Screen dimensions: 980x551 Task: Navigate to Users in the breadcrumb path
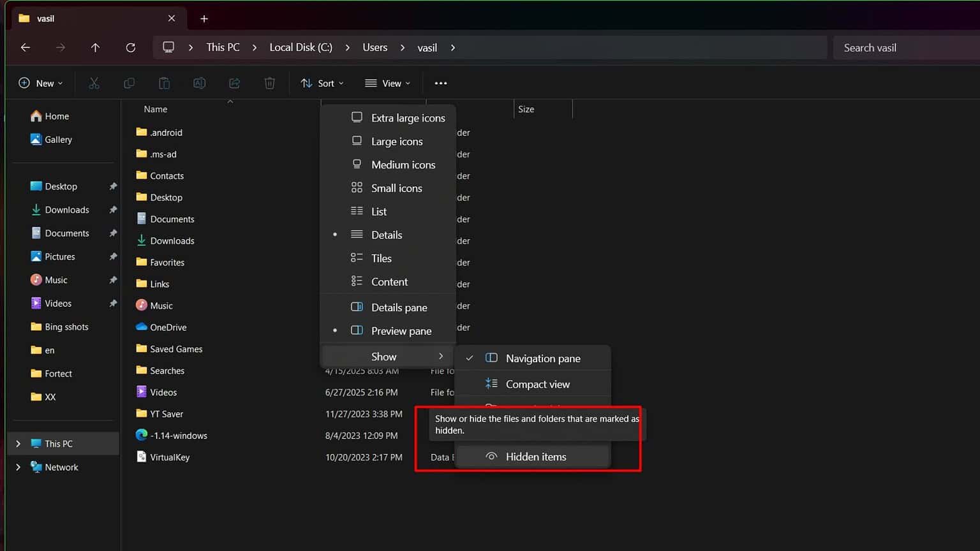375,47
